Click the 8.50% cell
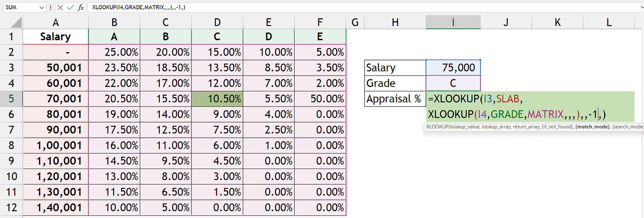Viewport: 644px width, 218px height. 268,68
